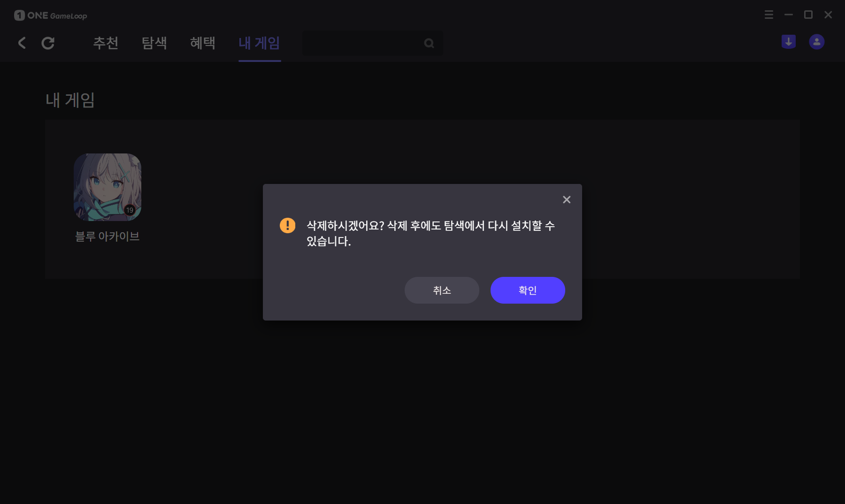Open the hamburger menu icon
Viewport: 845px width, 504px height.
pyautogui.click(x=769, y=15)
